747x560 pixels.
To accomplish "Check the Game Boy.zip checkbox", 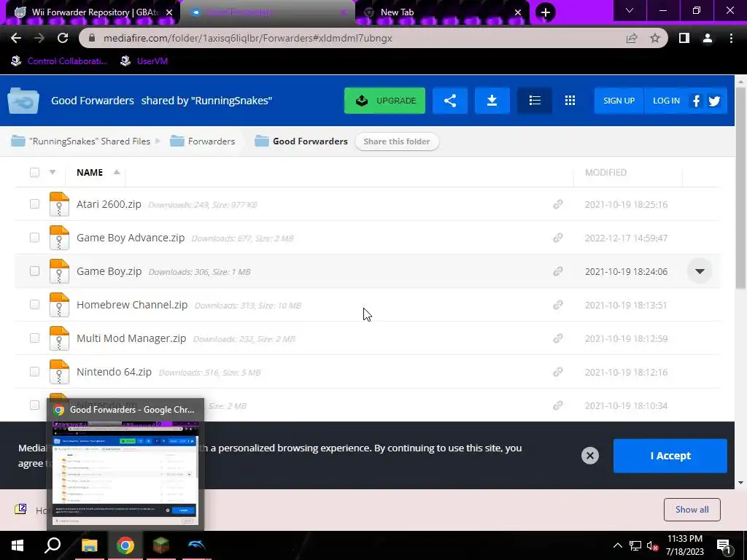I will [34, 271].
